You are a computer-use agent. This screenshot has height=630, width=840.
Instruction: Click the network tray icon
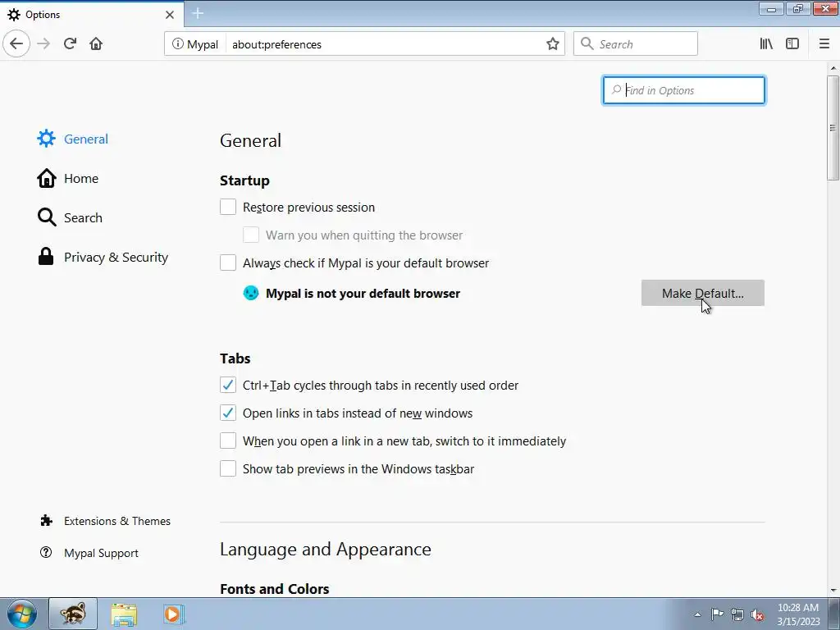coord(737,614)
